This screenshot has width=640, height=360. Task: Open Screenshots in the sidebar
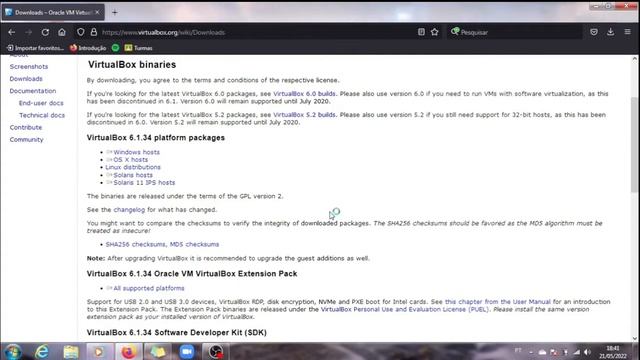(29, 67)
